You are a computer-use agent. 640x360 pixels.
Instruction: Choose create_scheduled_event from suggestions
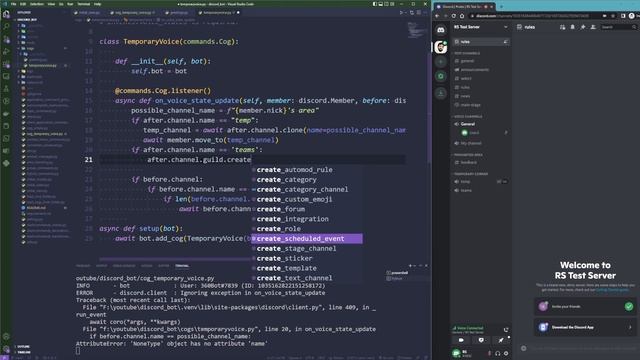(x=307, y=239)
